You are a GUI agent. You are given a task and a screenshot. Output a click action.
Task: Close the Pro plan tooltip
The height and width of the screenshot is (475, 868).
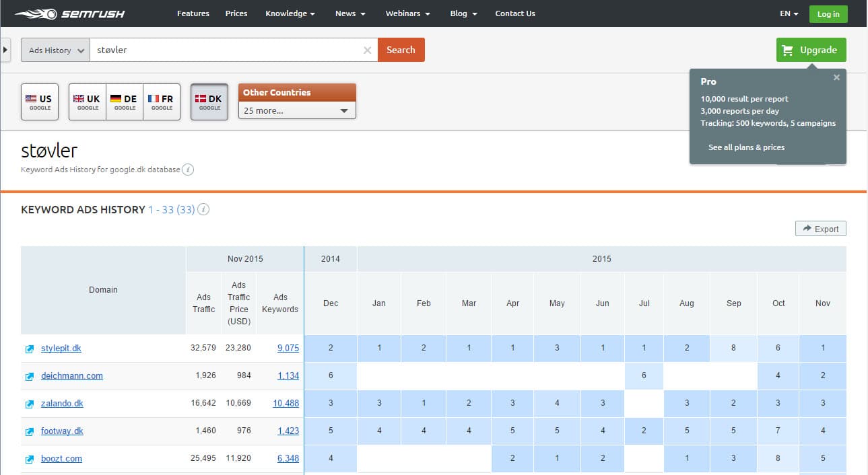click(x=836, y=77)
